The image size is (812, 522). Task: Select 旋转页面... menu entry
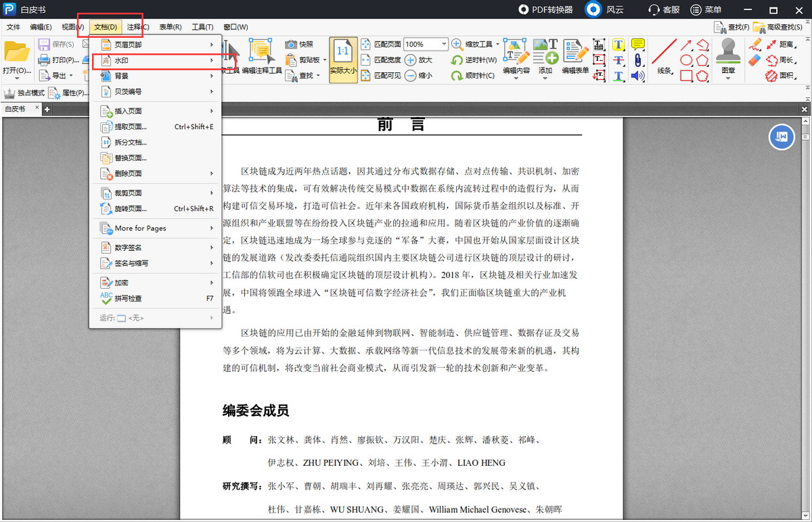[156, 208]
